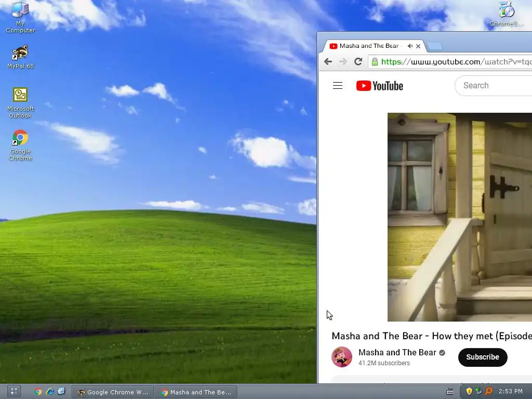Screen dimensions: 532x399
Task: Click the green padlock security icon
Action: tap(375, 61)
